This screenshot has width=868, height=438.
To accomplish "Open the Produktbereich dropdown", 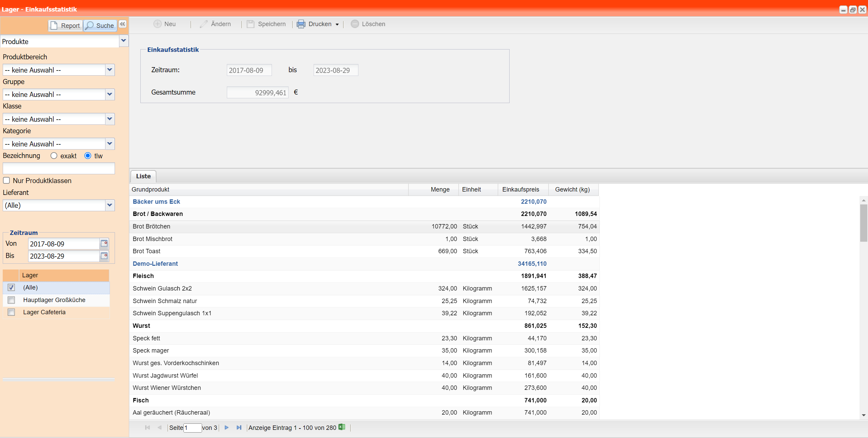I will 110,70.
